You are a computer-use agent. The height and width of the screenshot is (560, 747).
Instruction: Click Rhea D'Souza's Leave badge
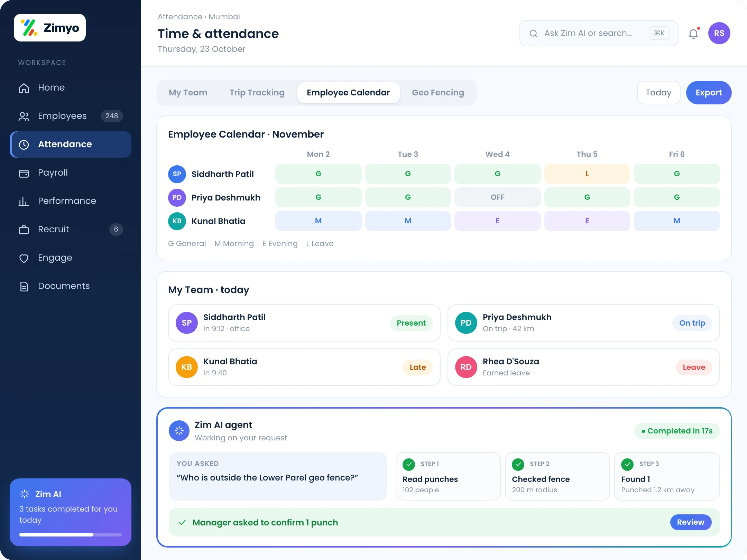click(694, 367)
